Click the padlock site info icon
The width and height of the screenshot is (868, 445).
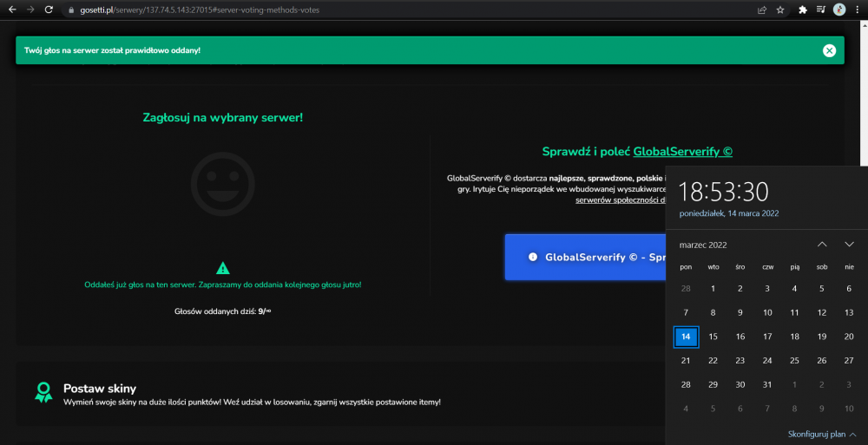(71, 10)
